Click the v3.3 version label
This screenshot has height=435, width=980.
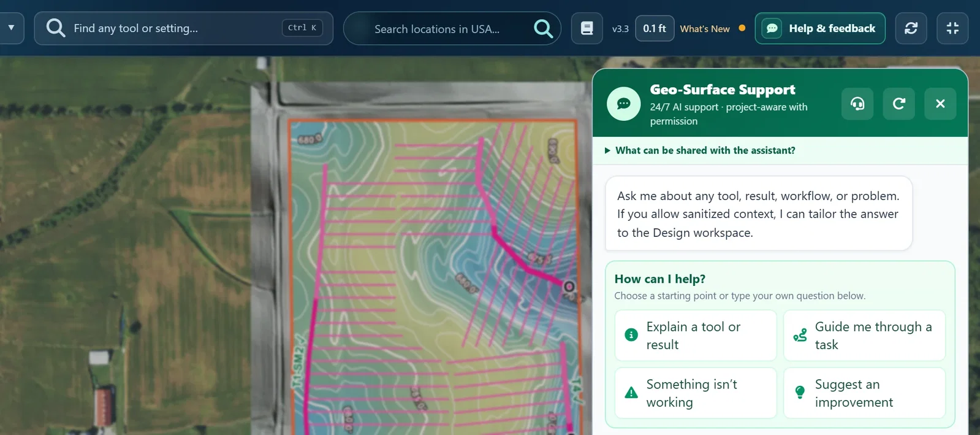pos(620,29)
